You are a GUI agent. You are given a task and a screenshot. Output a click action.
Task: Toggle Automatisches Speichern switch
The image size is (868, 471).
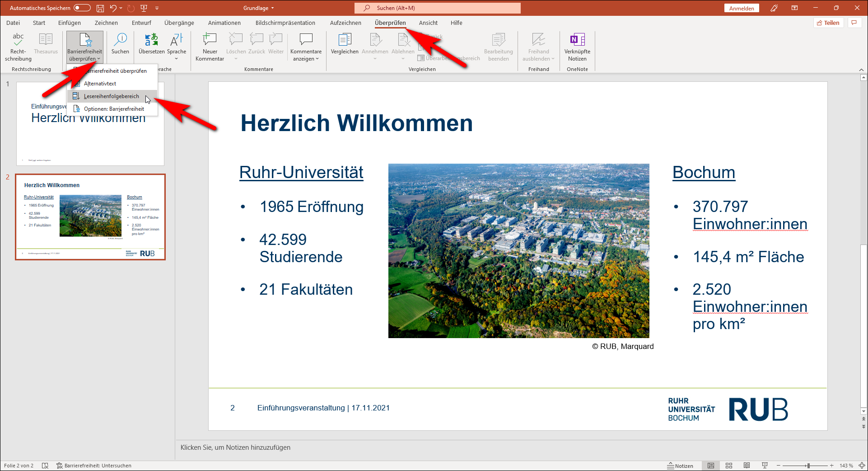click(82, 8)
